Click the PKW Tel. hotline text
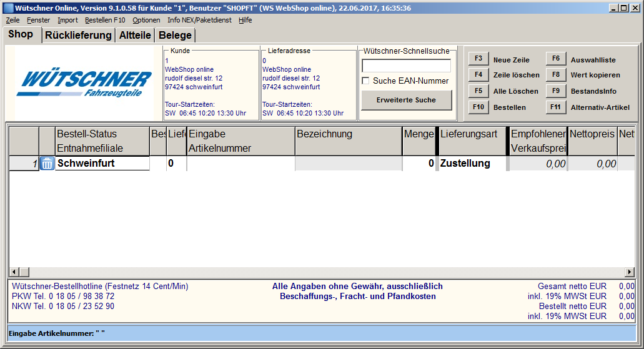This screenshot has width=644, height=349. tap(63, 297)
